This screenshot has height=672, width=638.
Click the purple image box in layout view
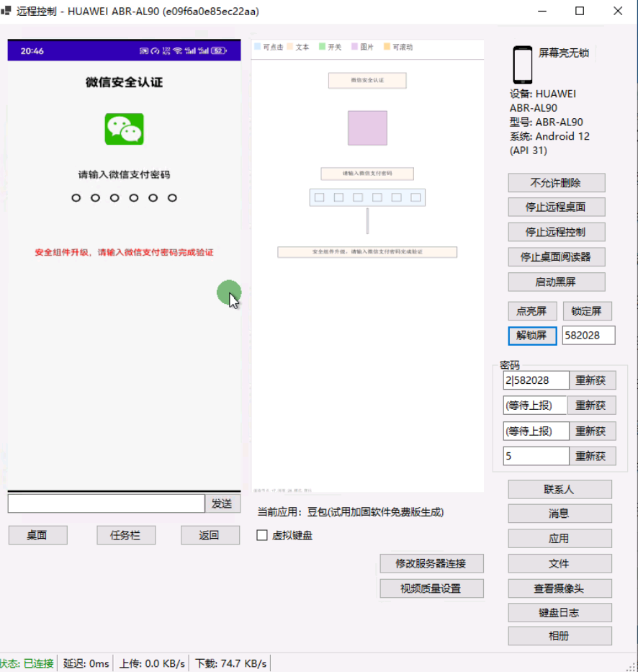coord(367,128)
